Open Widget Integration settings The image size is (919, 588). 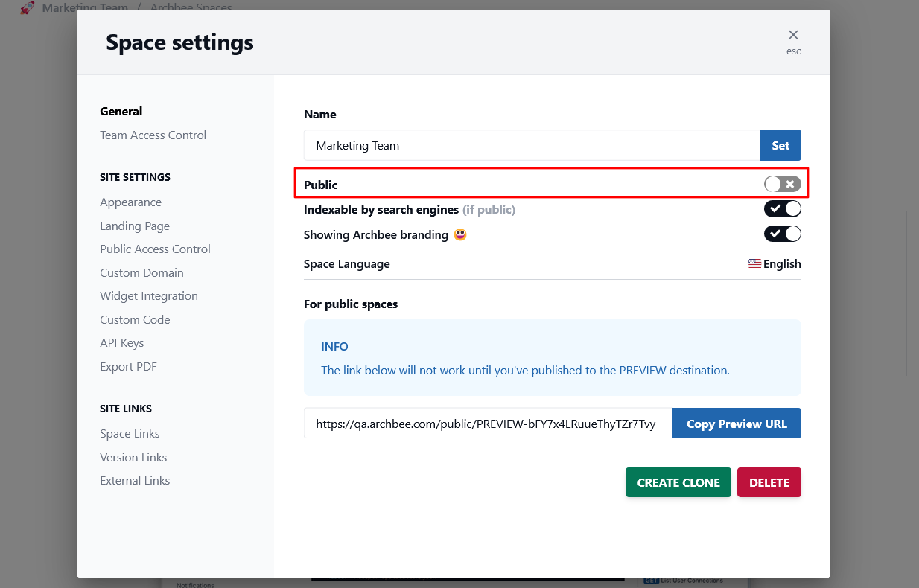148,295
